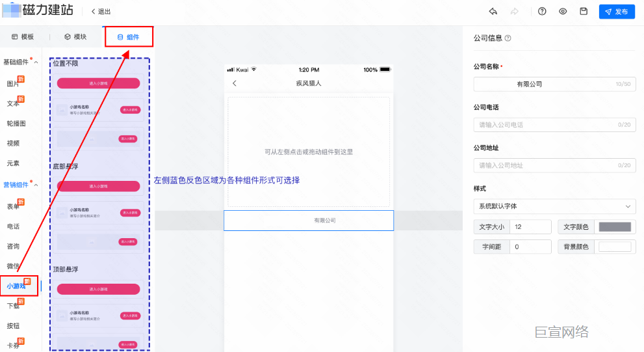The height and width of the screenshot is (352, 644).
Task: Choose the 视频 component
Action: pos(13,143)
